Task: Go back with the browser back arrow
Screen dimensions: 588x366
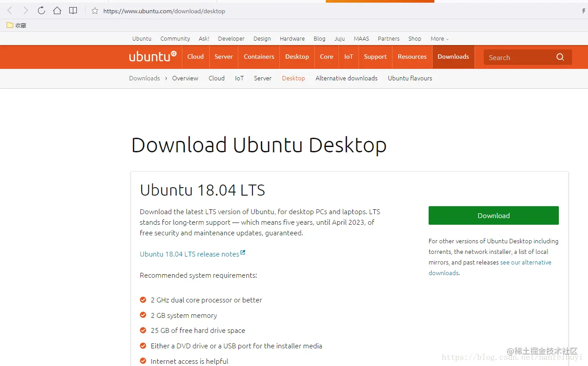Action: click(x=10, y=11)
